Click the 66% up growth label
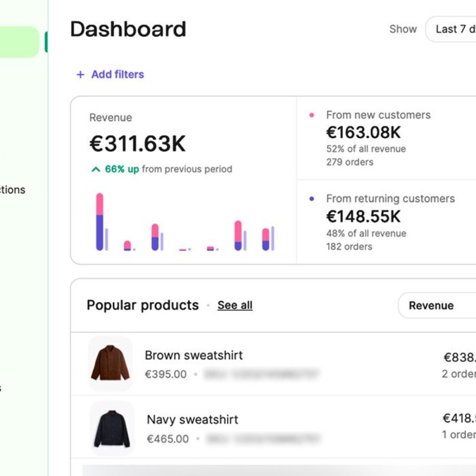The width and height of the screenshot is (476, 476). coord(122,169)
